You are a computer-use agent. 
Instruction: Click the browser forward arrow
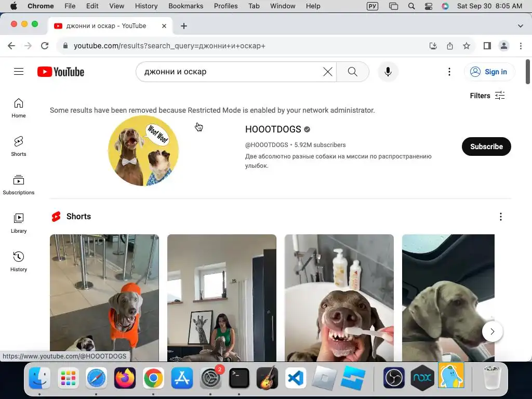tap(28, 46)
